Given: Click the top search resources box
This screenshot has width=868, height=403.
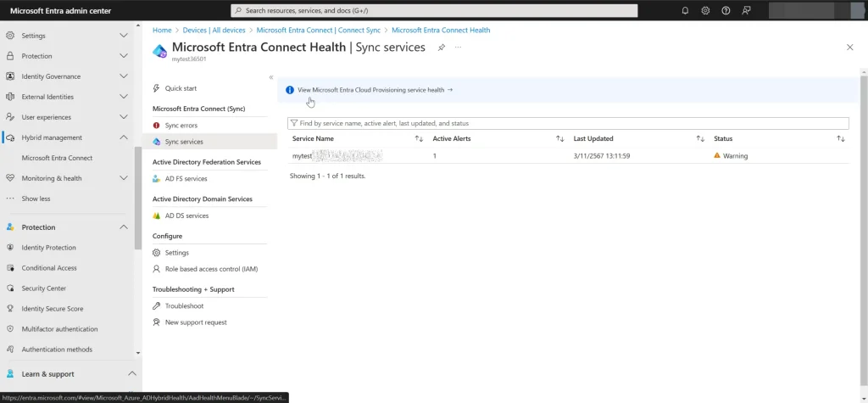Looking at the screenshot, I should tap(434, 10).
